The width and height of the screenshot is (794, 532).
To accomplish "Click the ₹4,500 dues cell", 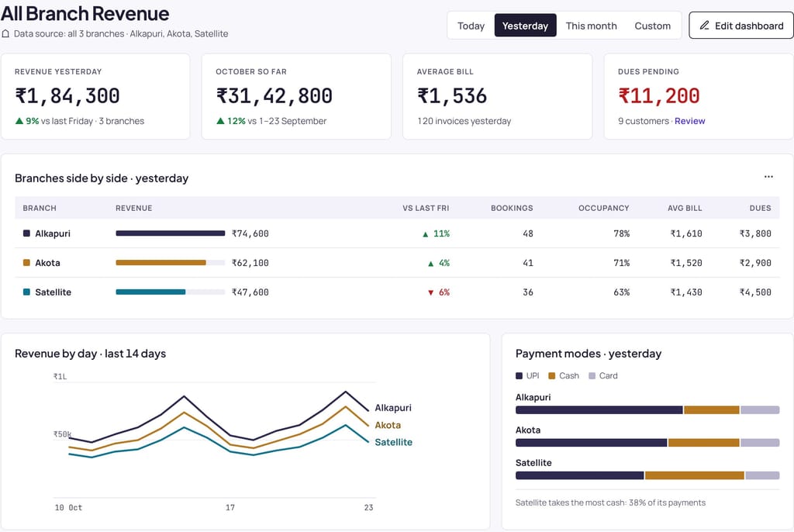I will point(755,292).
